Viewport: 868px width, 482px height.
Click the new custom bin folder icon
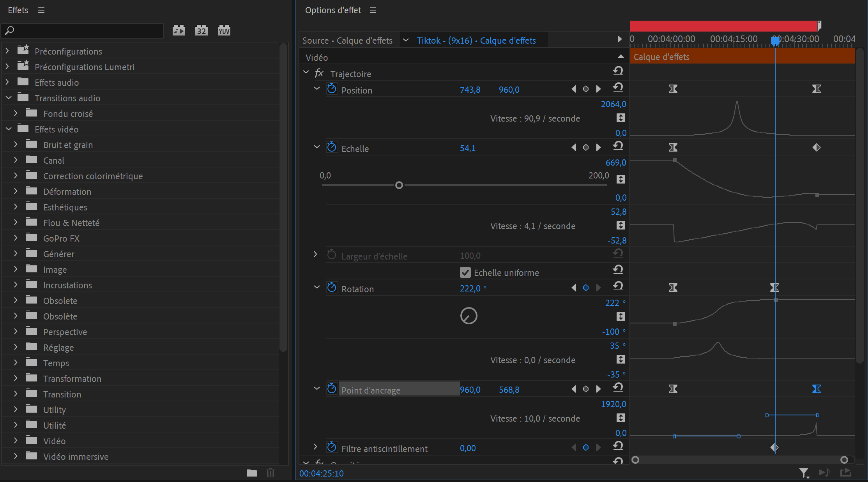click(252, 473)
